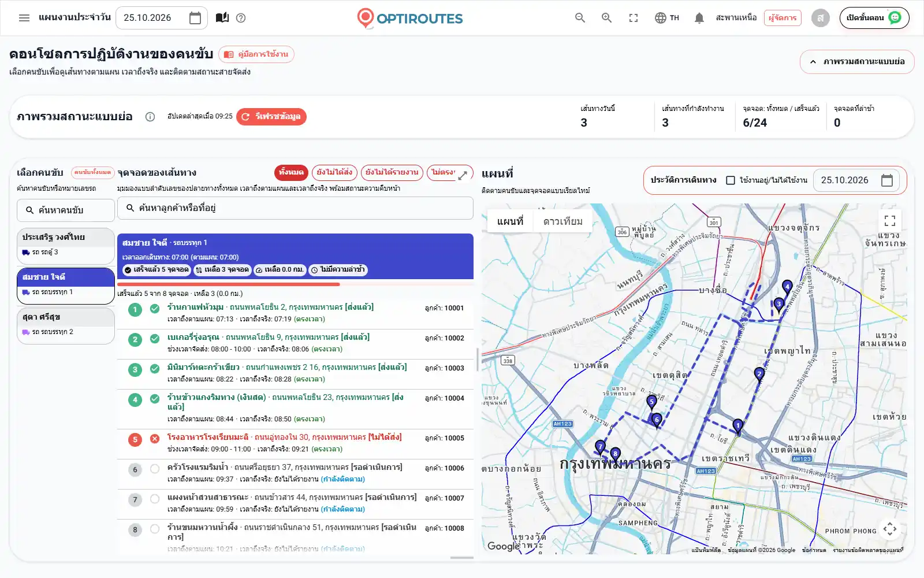Click the ค้นหาลูกค้าหรือที่อยู่ search field
The width and height of the screenshot is (924, 578).
point(295,208)
